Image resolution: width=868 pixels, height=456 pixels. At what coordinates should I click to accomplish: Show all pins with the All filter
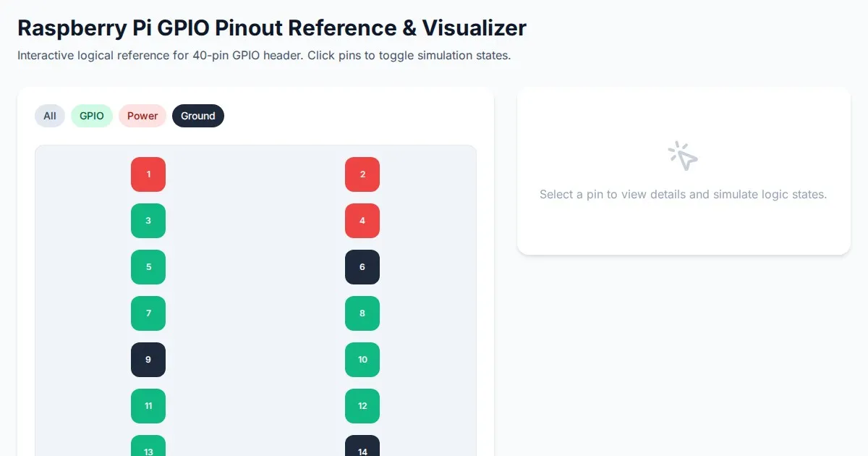pyautogui.click(x=50, y=116)
